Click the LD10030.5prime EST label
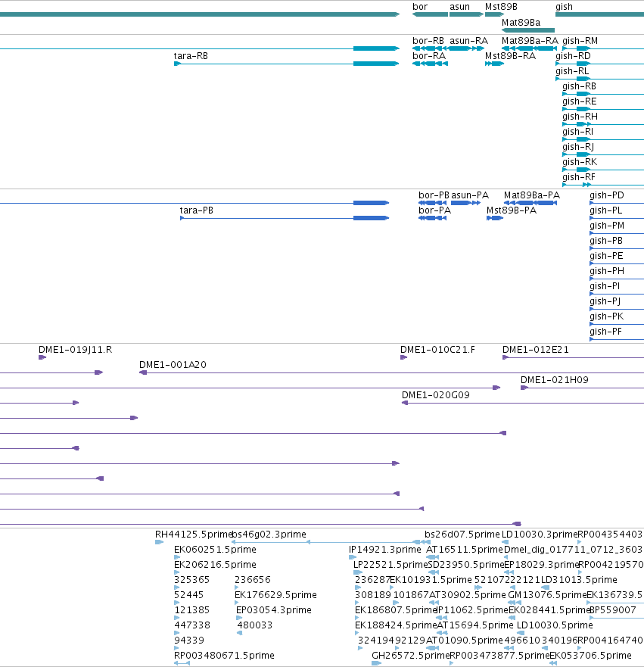The height and width of the screenshot is (667, 644). (555, 625)
